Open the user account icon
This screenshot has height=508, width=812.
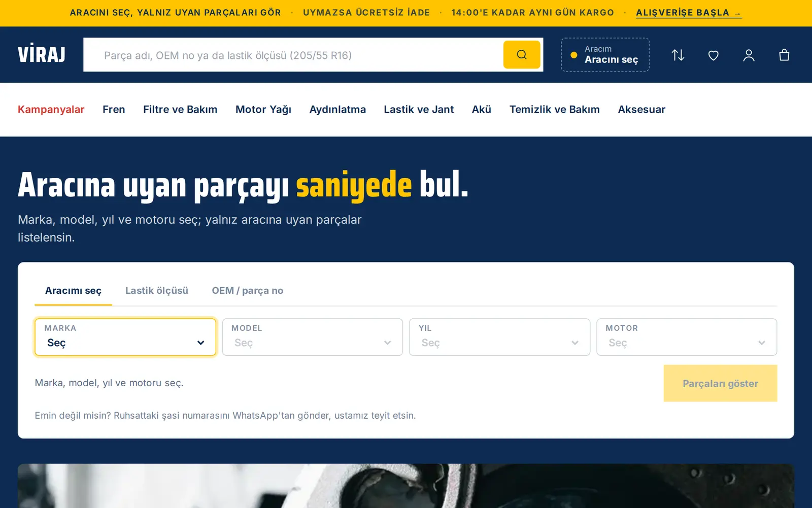[749, 55]
